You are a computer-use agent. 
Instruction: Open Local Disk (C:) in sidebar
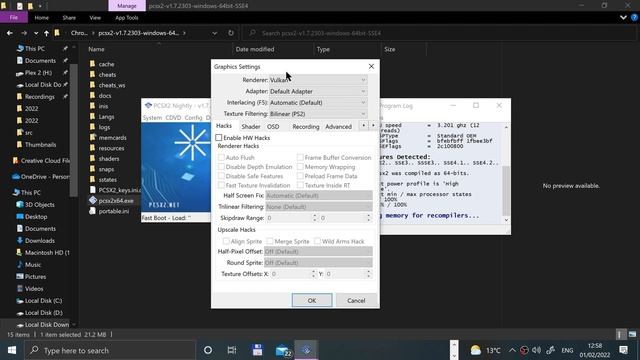[43, 301]
